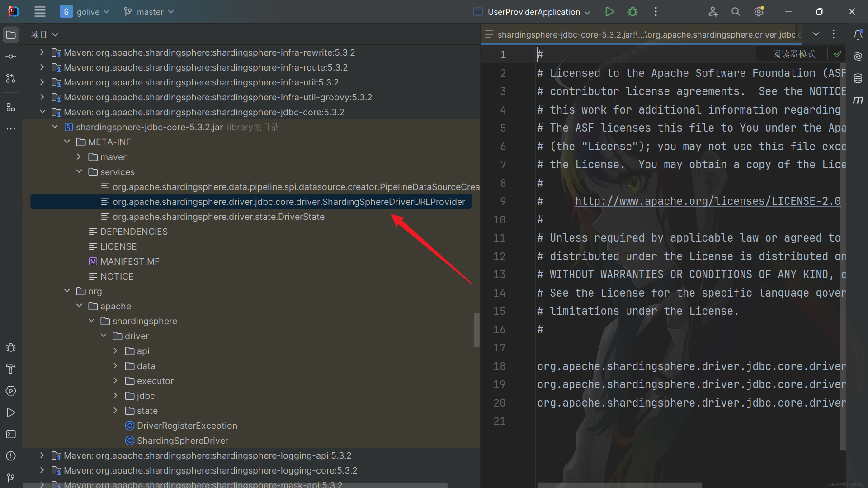868x488 pixels.
Task: Collapse shardingsphere-jdbc-core:5.3.2 library node
Action: 42,112
